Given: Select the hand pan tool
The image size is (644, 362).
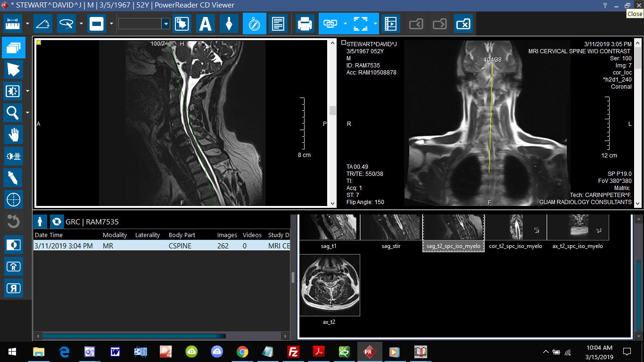Looking at the screenshot, I should [13, 135].
